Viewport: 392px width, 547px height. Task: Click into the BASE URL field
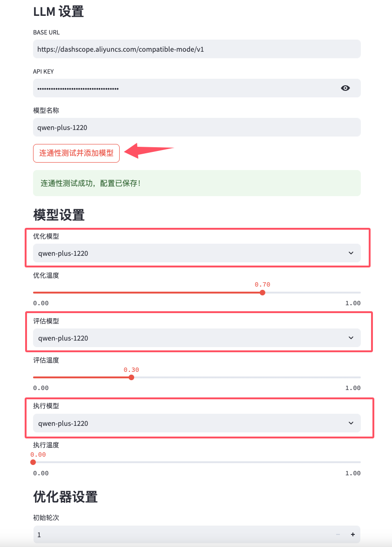coord(197,49)
